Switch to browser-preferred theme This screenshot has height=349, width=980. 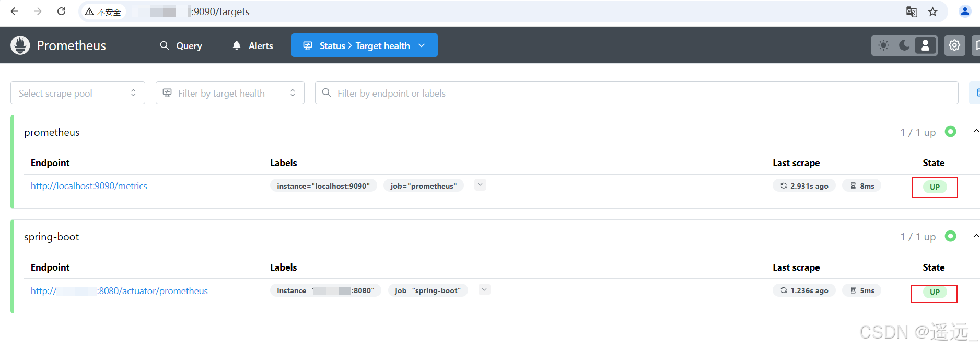tap(925, 45)
